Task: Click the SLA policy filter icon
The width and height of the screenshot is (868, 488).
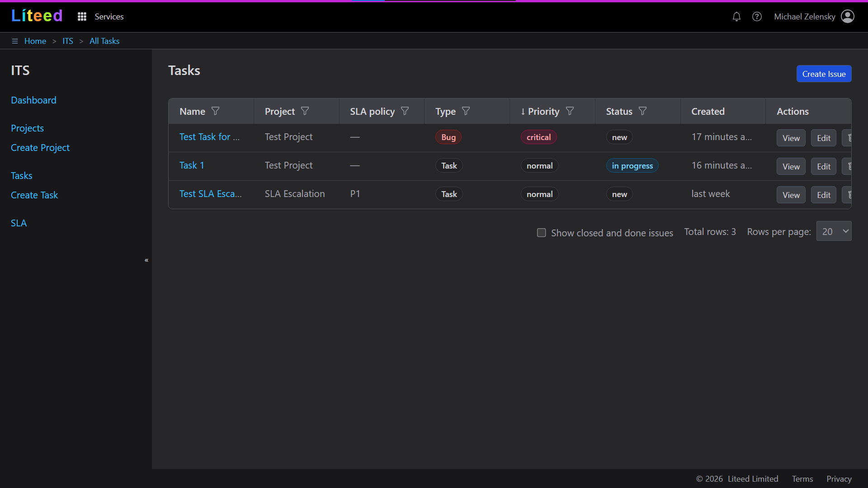Action: click(405, 111)
